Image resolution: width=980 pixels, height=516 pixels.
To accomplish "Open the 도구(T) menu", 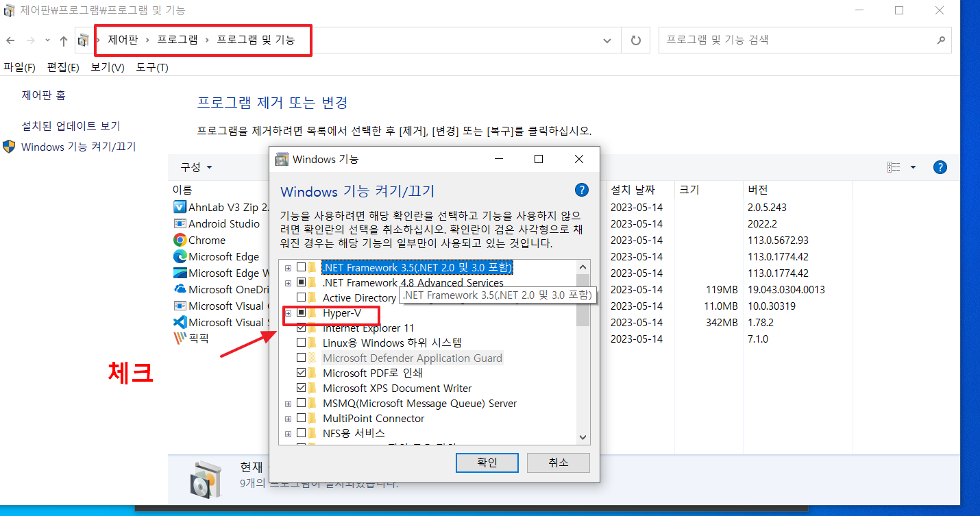I will click(x=152, y=67).
